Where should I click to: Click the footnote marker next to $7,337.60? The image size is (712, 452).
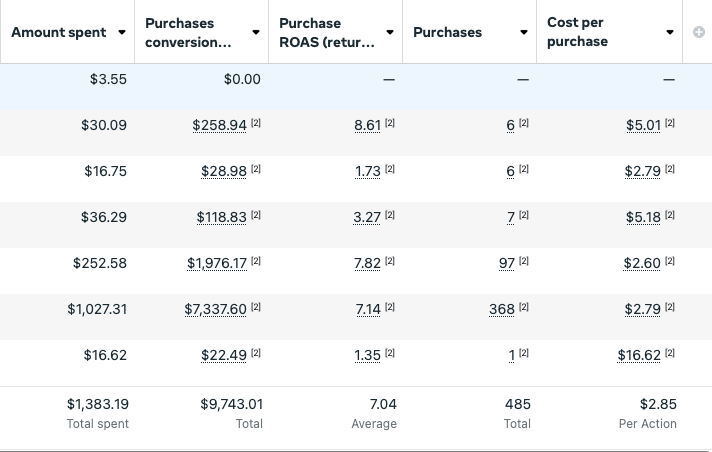point(256,308)
